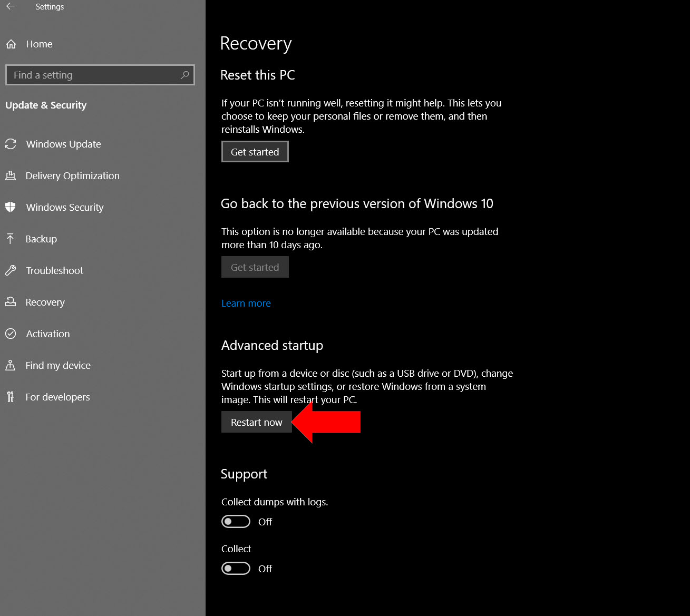This screenshot has width=690, height=616.
Task: Click the Support heading
Action: tap(244, 474)
